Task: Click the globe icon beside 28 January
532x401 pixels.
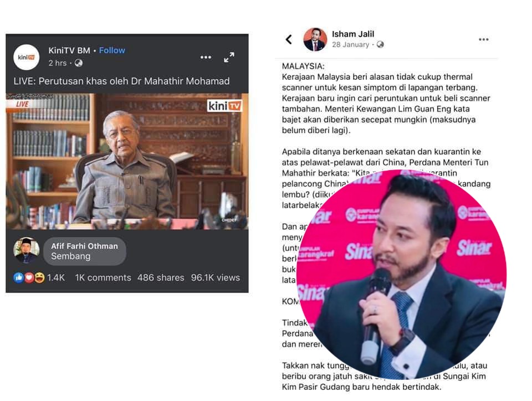Action: point(380,44)
